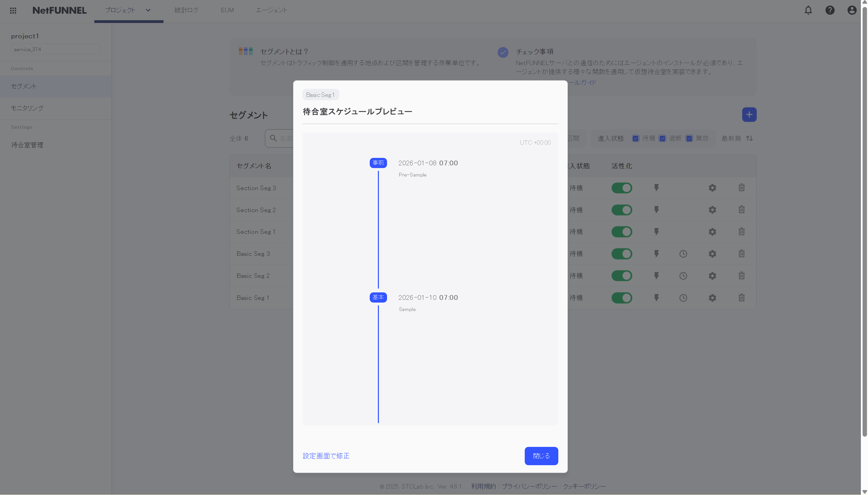Uncheck the 遮断 entry status checkbox

pyautogui.click(x=662, y=138)
